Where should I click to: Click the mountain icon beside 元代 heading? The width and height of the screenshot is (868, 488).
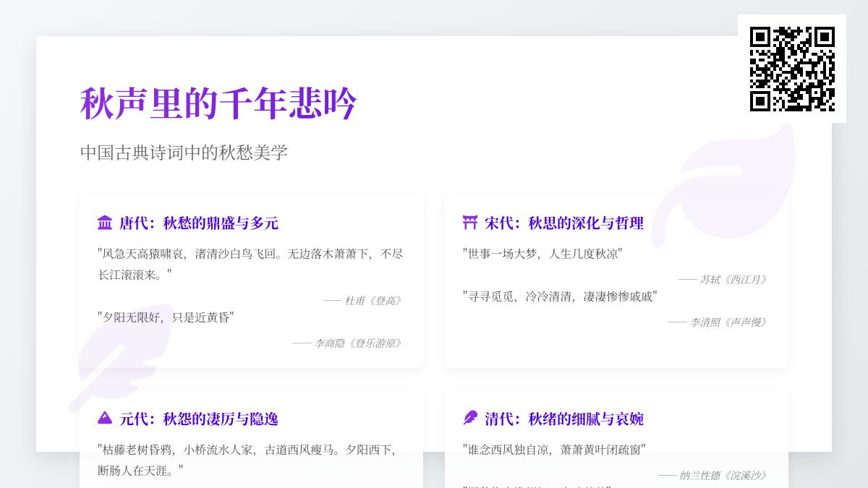105,418
